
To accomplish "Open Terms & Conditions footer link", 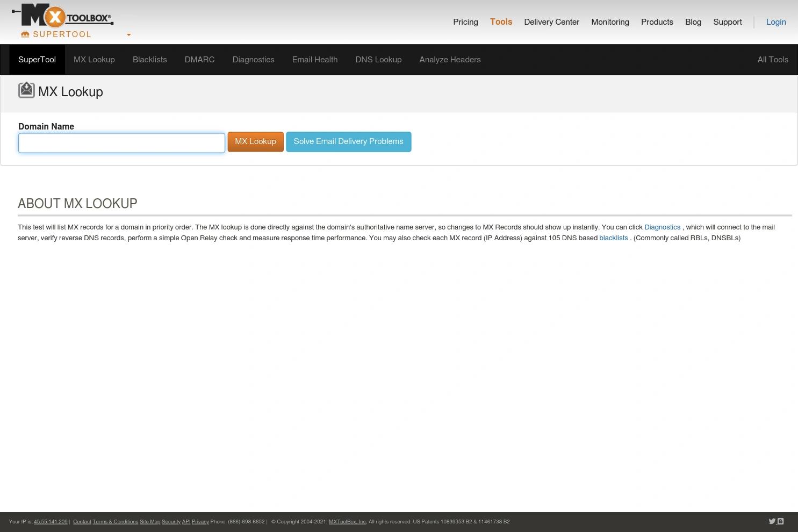I will coord(116,522).
